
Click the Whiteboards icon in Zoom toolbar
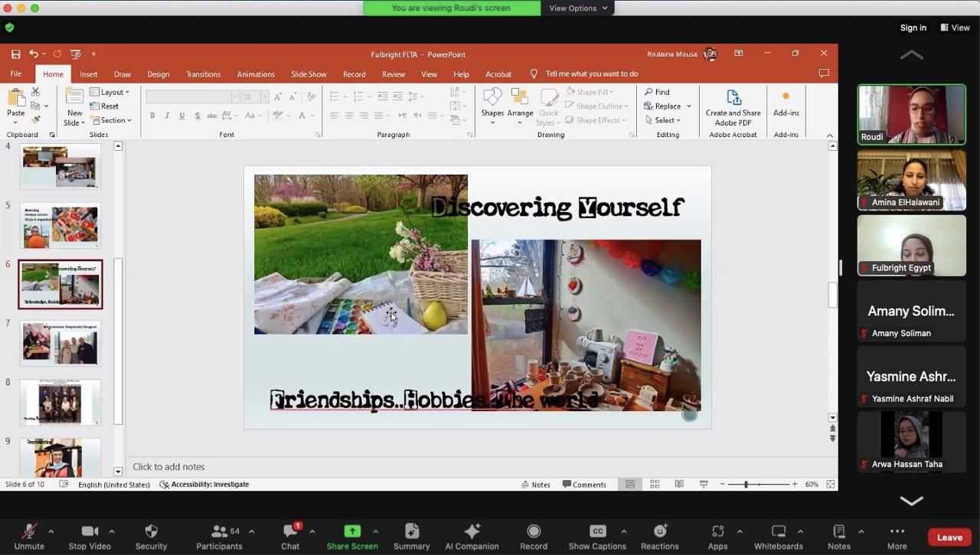[778, 532]
